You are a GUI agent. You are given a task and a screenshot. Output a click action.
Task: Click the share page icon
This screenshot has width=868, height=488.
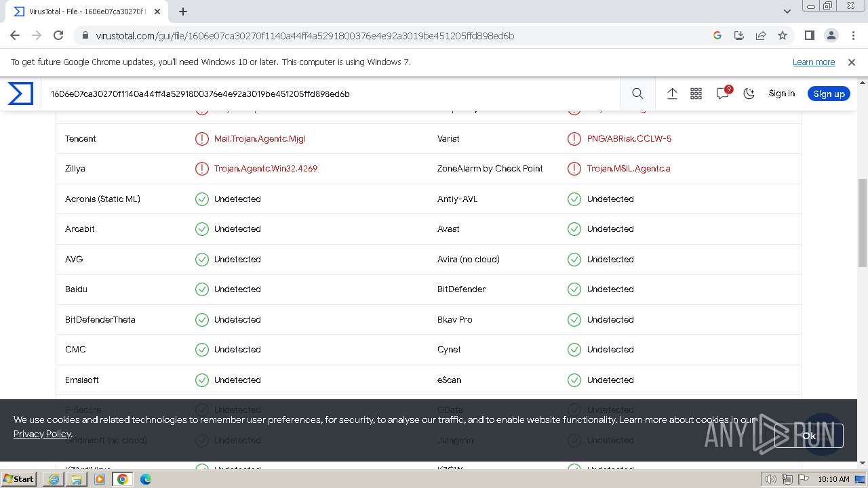tap(761, 35)
